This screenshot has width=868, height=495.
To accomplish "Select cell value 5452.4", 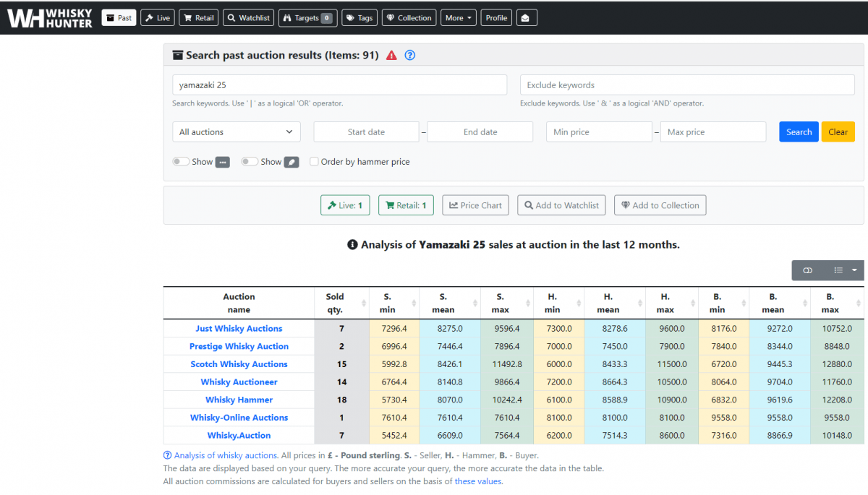I will coord(394,436).
